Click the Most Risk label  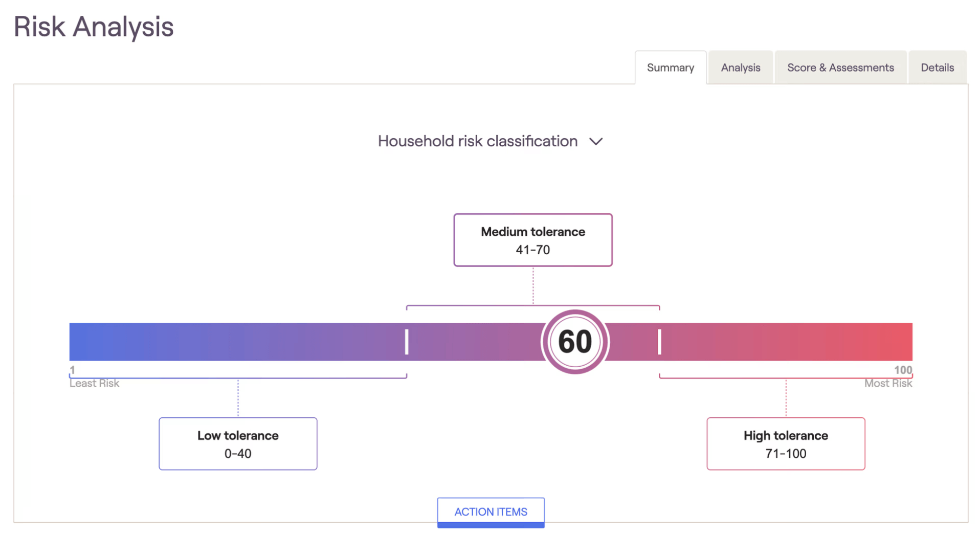[x=888, y=383]
